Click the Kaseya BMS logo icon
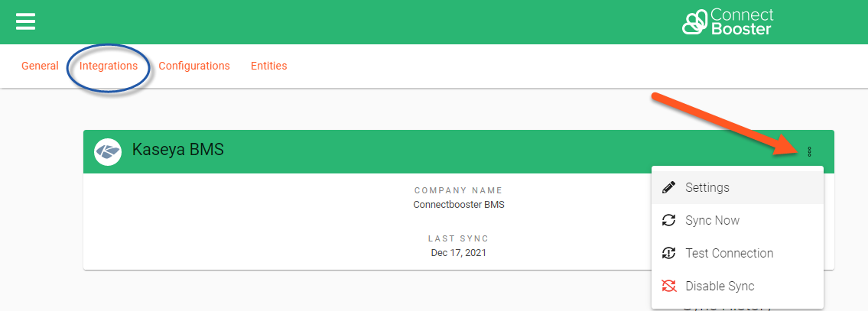Viewport: 868px width, 311px height. tap(108, 151)
